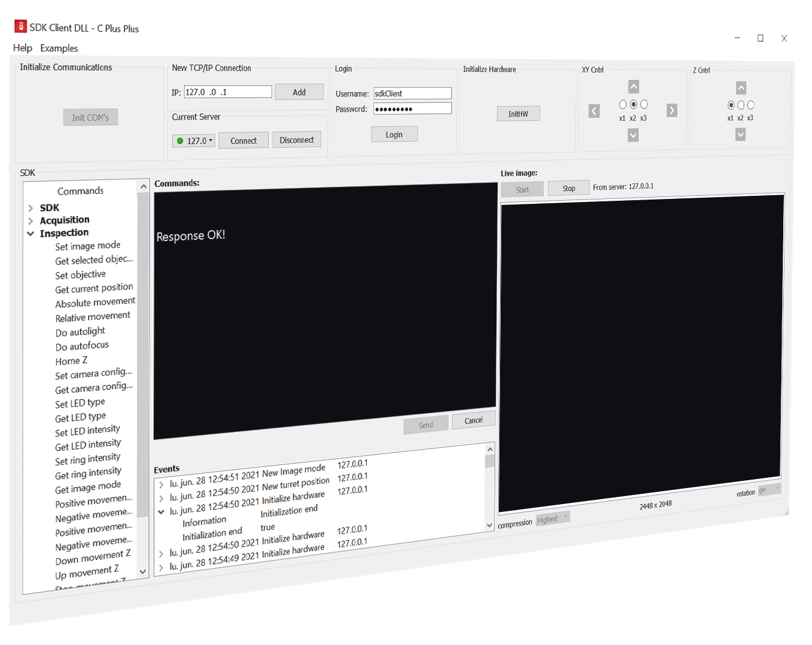The height and width of the screenshot is (645, 812).
Task: Click the Events scroll down arrow
Action: pos(489,525)
